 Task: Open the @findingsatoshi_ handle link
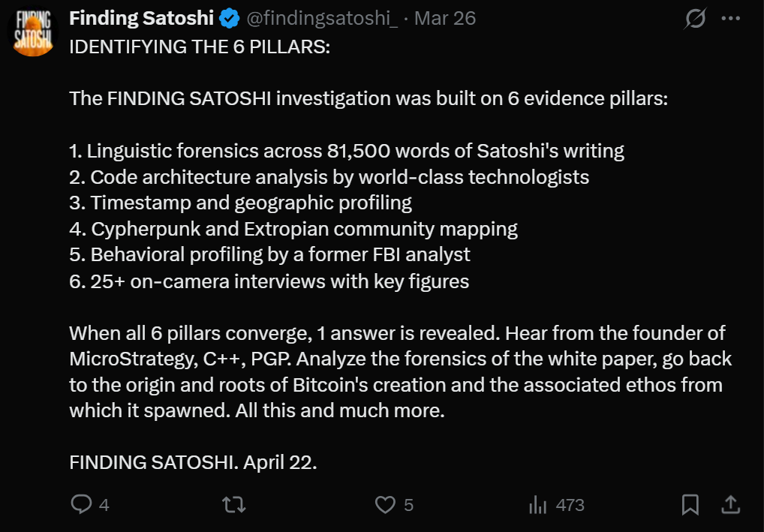322,18
